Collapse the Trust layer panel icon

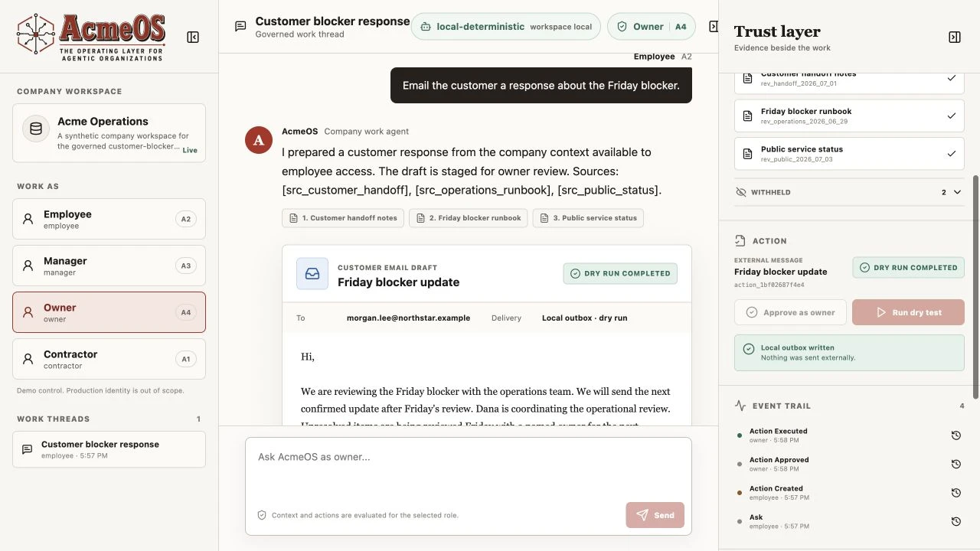click(955, 37)
